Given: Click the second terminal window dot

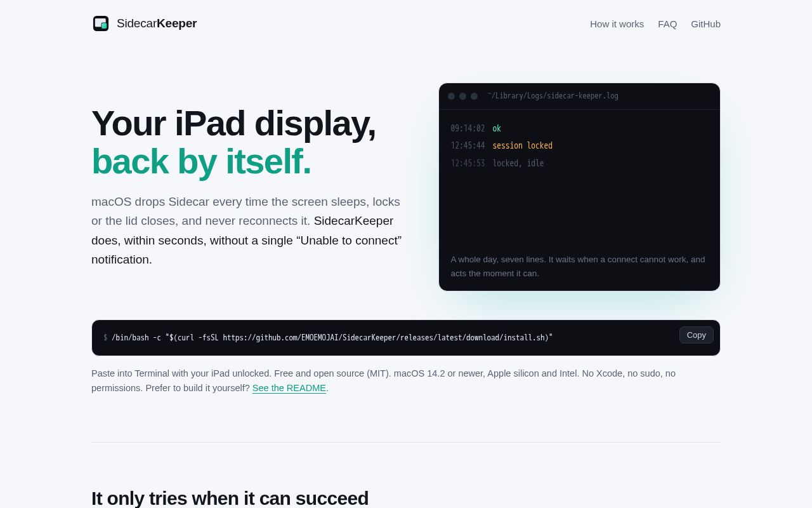Looking at the screenshot, I should (462, 97).
